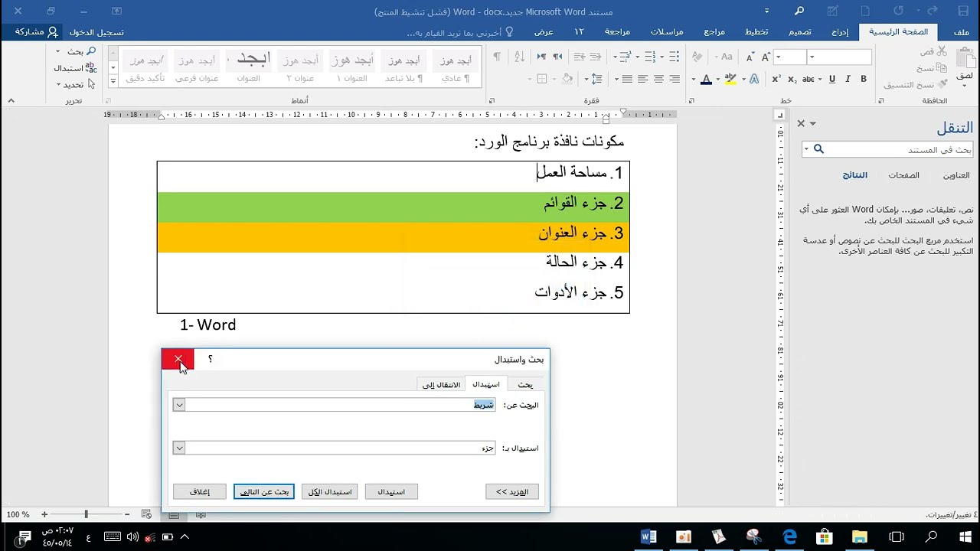Toggle Show paragraph marks ¶
This screenshot has width=980, height=551.
pyautogui.click(x=497, y=57)
